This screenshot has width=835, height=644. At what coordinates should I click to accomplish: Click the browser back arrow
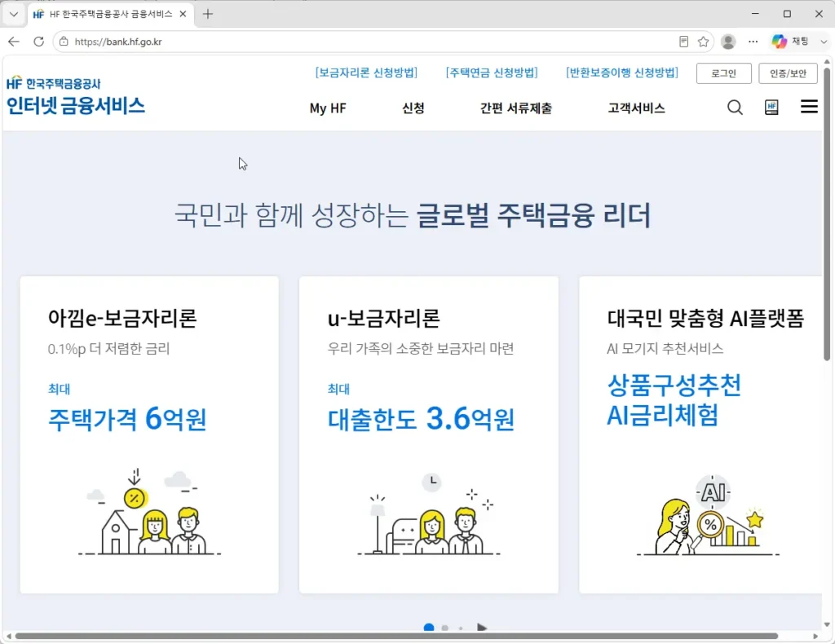click(14, 42)
